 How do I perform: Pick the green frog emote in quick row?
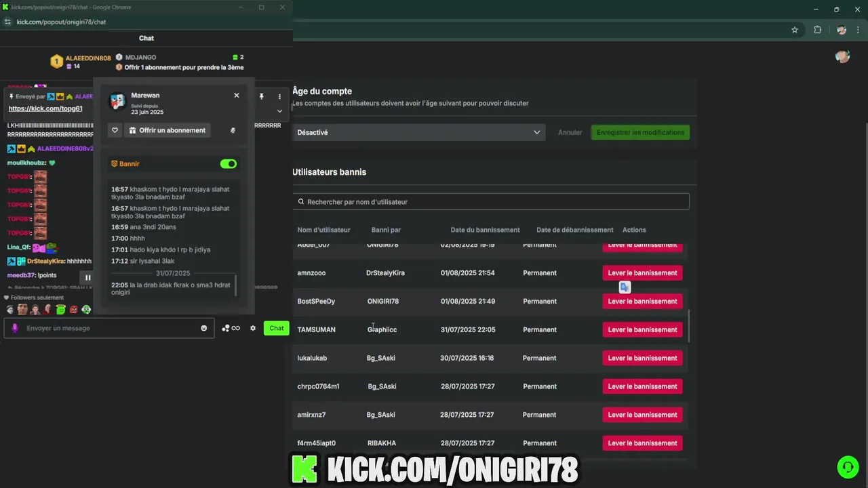pyautogui.click(x=60, y=310)
